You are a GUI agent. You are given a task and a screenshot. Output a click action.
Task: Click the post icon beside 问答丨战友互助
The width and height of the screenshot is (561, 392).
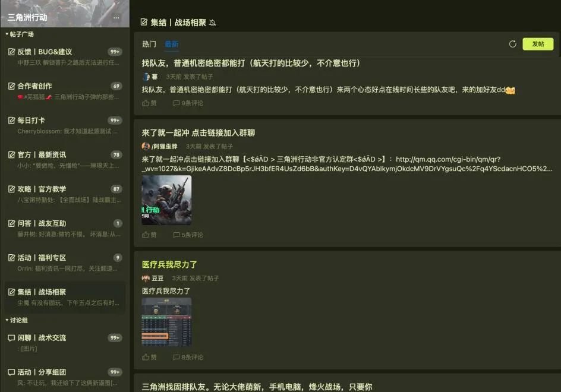pos(11,223)
